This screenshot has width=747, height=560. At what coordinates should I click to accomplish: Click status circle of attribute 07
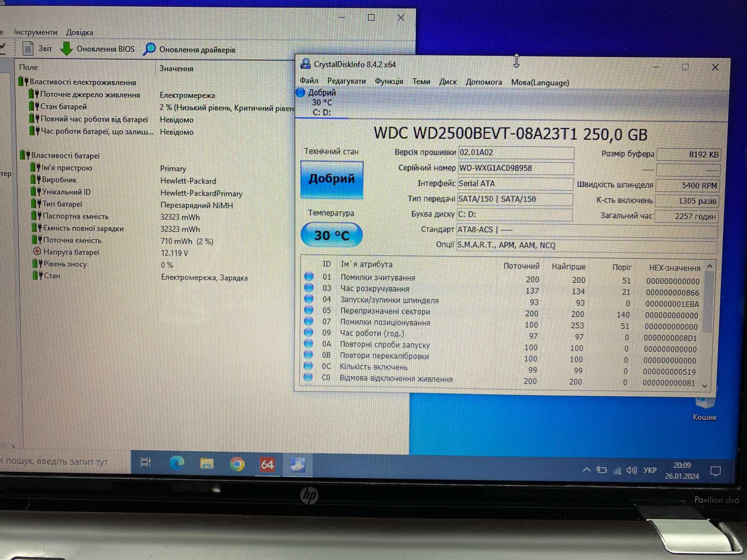click(x=309, y=321)
